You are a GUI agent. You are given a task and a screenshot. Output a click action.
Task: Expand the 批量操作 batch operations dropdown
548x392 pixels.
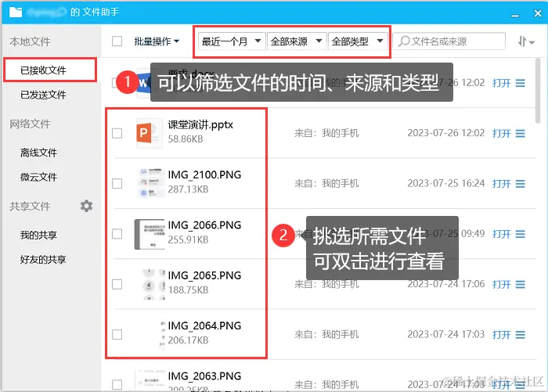pos(157,41)
